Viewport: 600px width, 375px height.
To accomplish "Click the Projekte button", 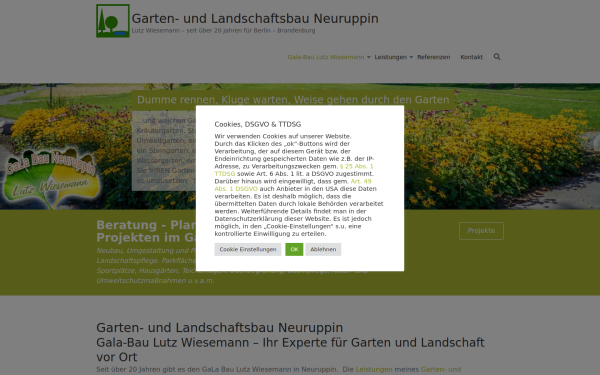I will click(481, 231).
